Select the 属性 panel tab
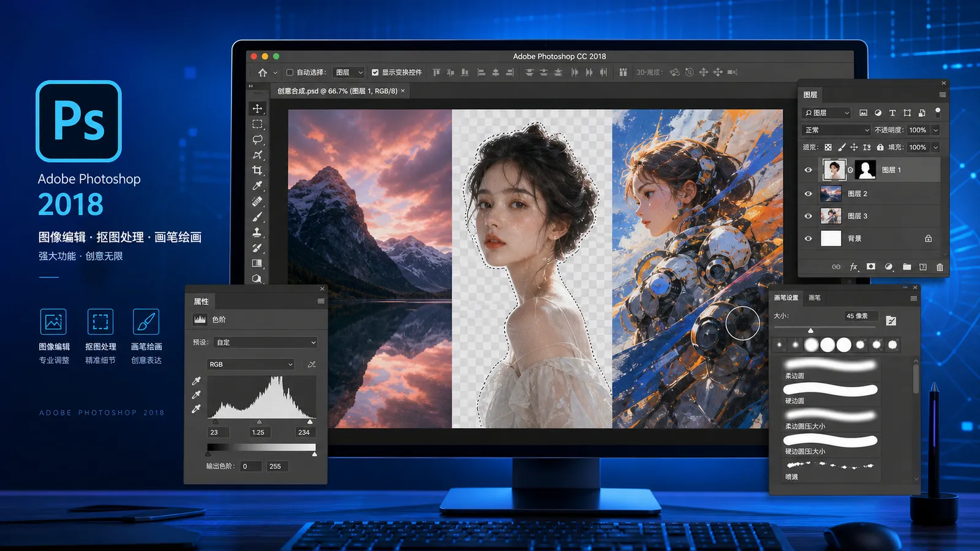Image resolution: width=980 pixels, height=551 pixels. 201,301
